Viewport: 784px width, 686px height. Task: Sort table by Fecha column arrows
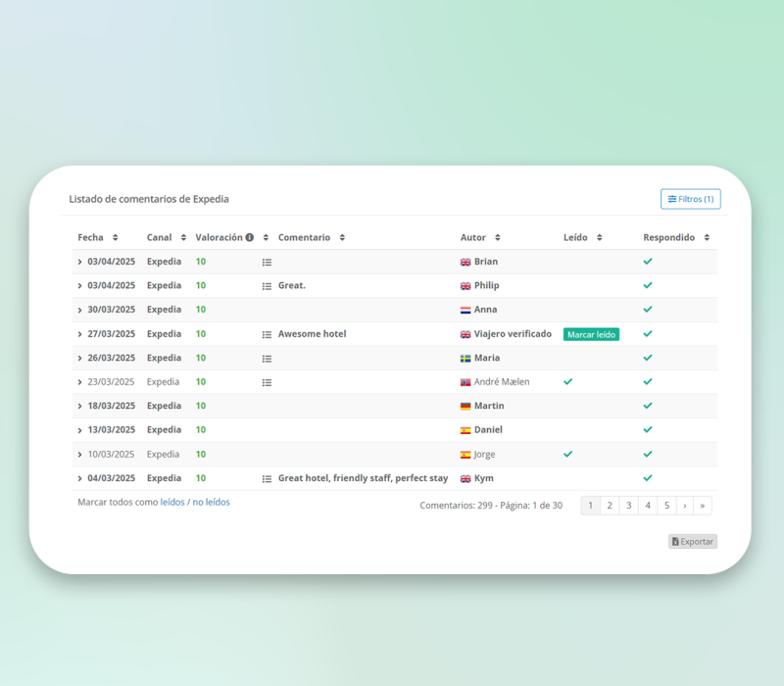(x=115, y=237)
